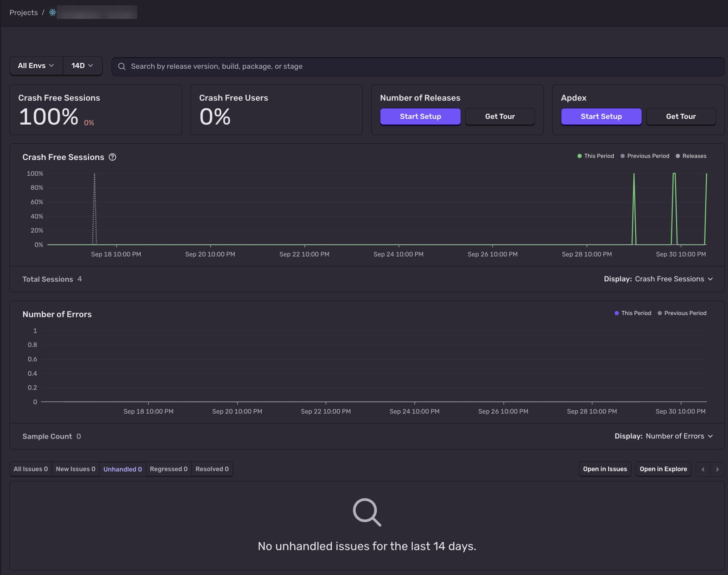
Task: Click Start Setup under Apdex
Action: (x=601, y=116)
